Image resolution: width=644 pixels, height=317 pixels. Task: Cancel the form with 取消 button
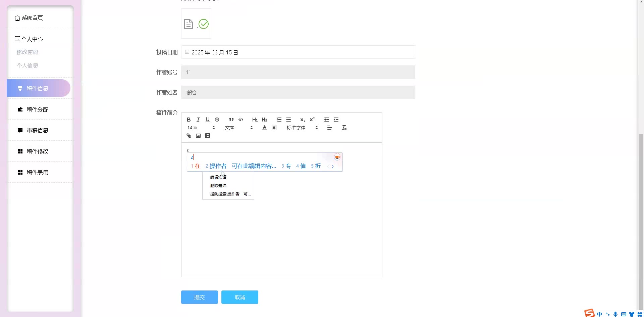(240, 297)
